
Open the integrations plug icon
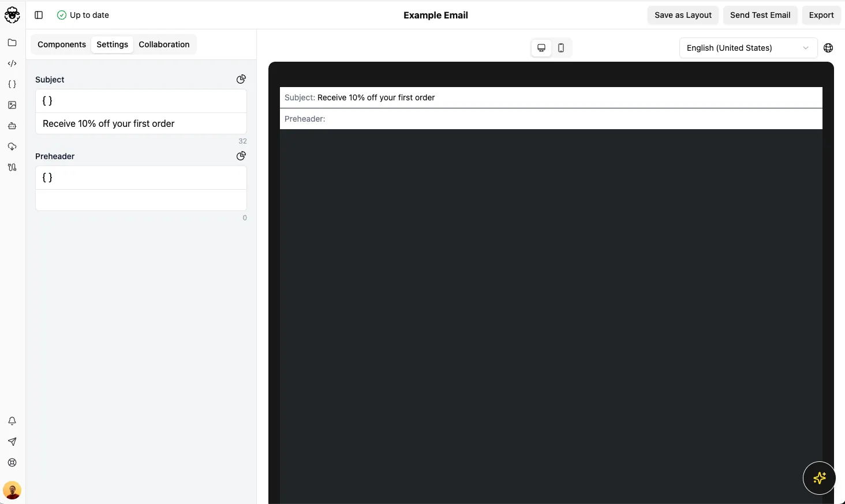pyautogui.click(x=12, y=167)
